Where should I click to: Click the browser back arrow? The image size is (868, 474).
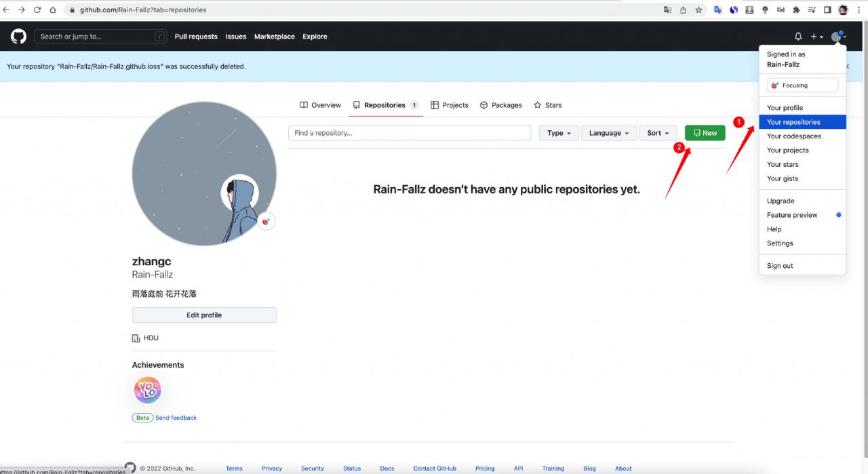[x=7, y=10]
